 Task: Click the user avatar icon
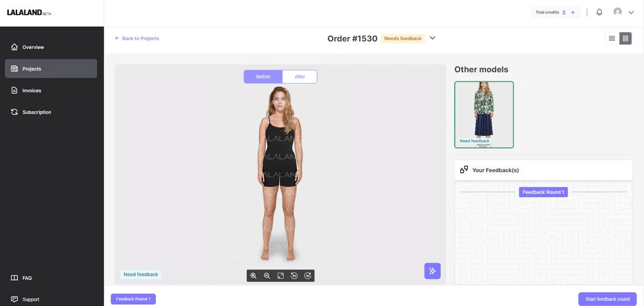[618, 12]
